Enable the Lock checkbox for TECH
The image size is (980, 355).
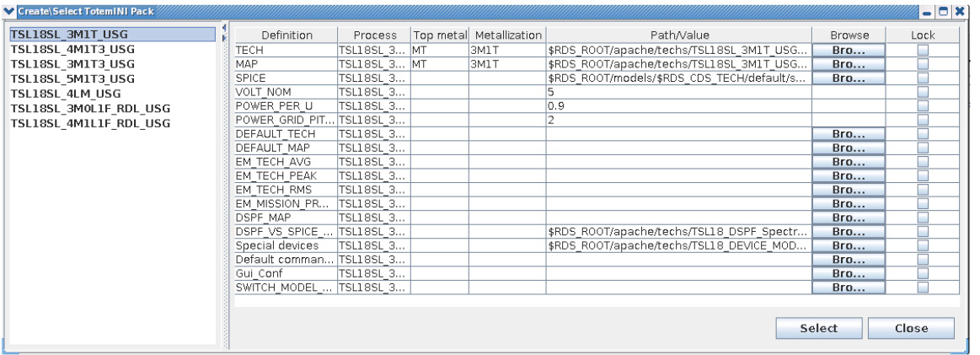pyautogui.click(x=923, y=50)
